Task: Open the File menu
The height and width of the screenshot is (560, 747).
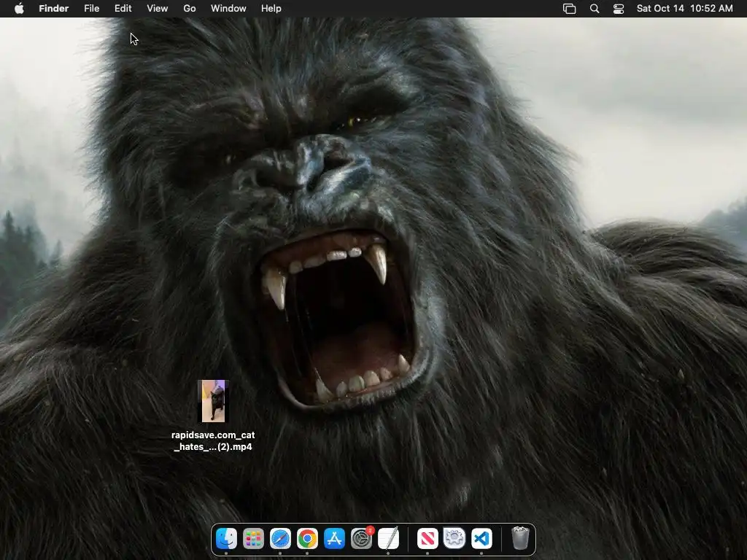Action: pos(91,9)
